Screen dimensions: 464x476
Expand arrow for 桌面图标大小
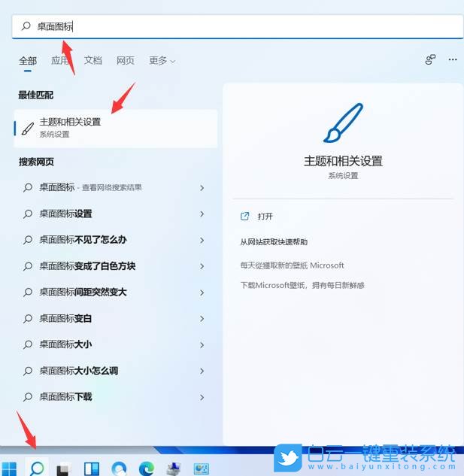pyautogui.click(x=202, y=344)
